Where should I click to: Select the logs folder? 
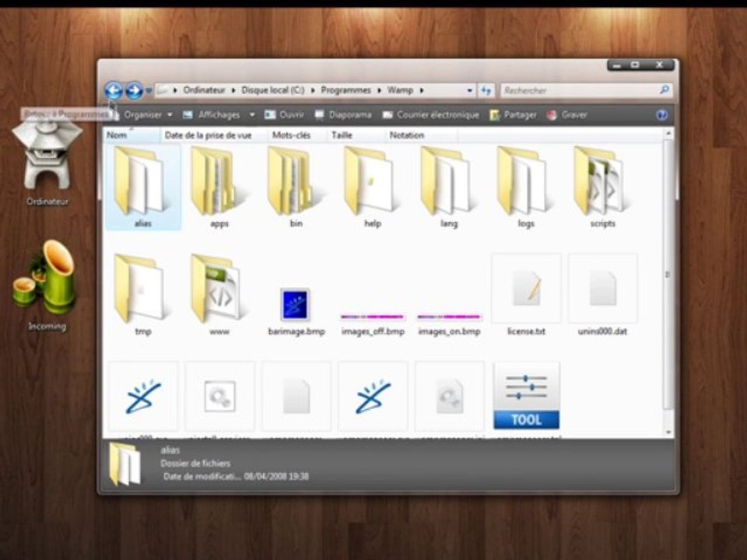click(525, 187)
